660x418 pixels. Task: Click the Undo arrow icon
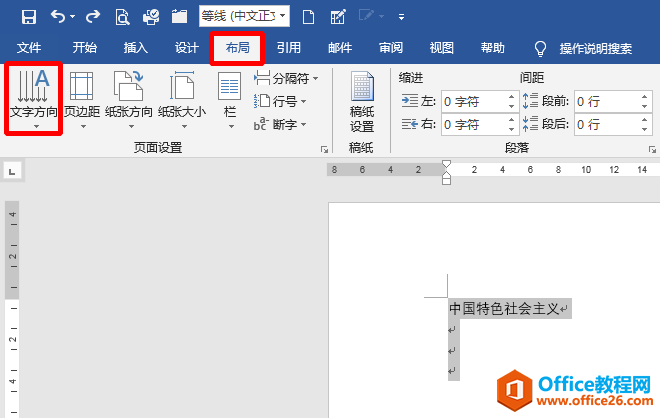coord(58,17)
